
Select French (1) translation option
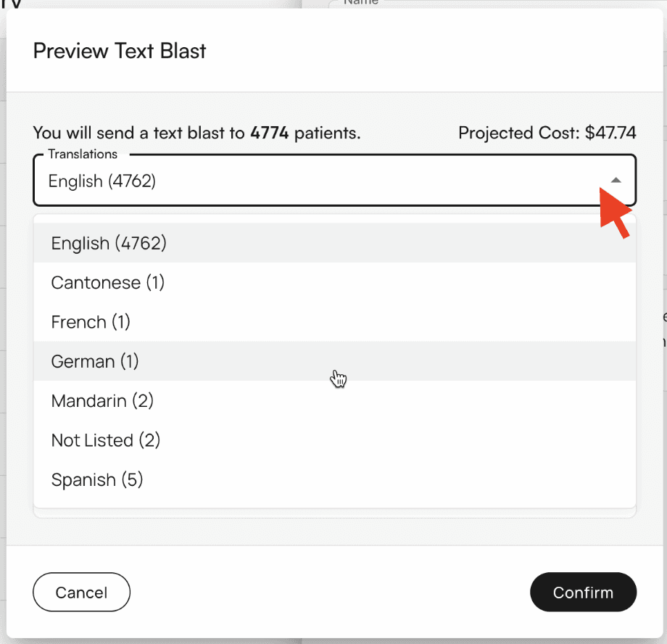(91, 322)
